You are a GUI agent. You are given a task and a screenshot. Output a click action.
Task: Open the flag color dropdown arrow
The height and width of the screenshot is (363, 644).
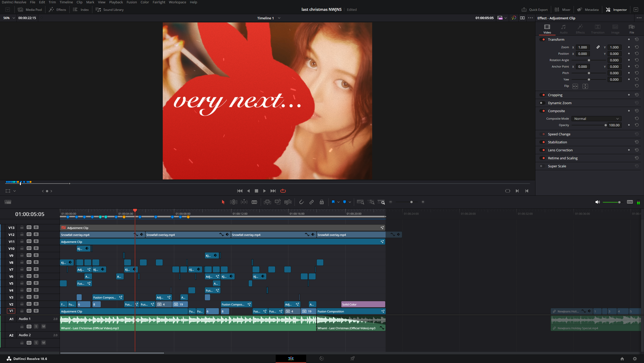pyautogui.click(x=338, y=202)
